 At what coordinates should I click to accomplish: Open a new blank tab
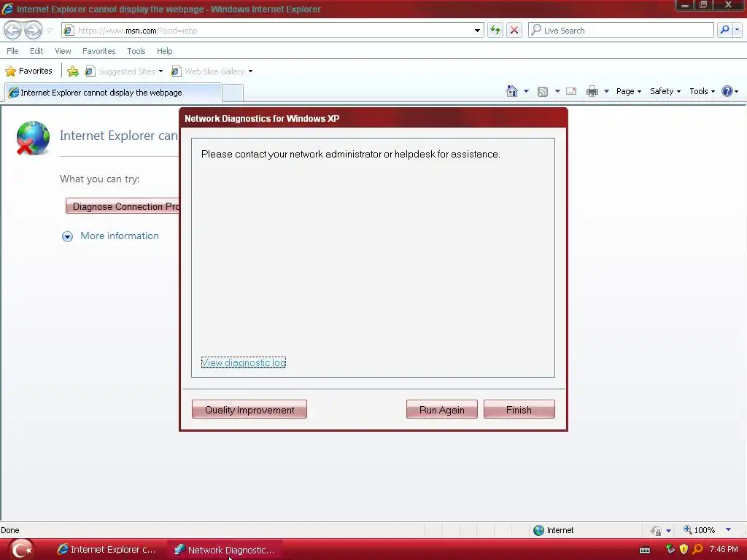coord(233,93)
